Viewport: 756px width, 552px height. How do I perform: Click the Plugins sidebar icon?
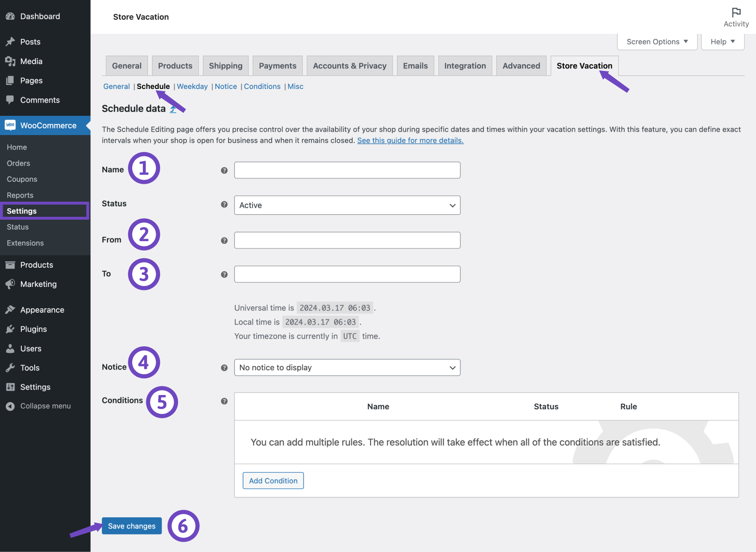11,329
